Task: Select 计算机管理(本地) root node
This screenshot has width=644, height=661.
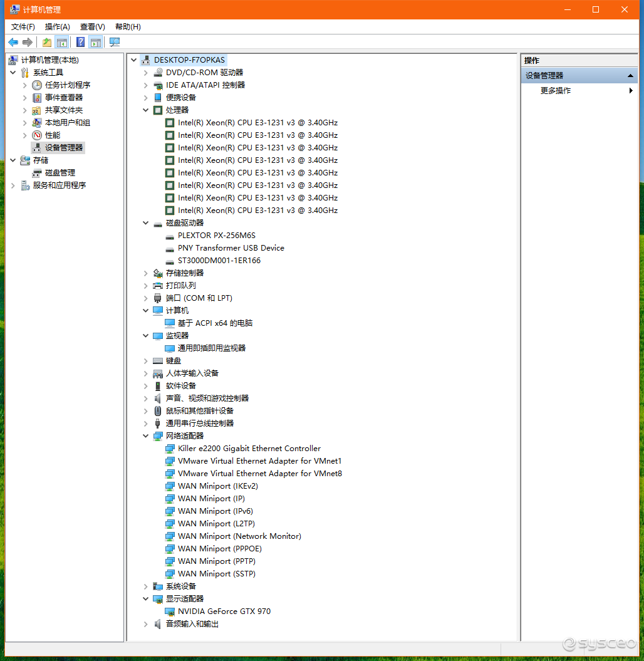Action: pos(49,60)
